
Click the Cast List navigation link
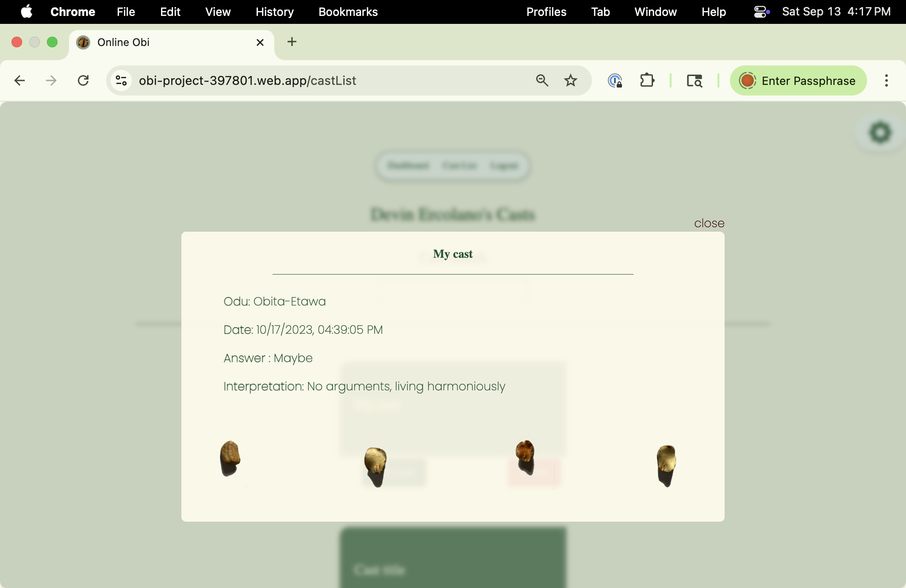[459, 166]
